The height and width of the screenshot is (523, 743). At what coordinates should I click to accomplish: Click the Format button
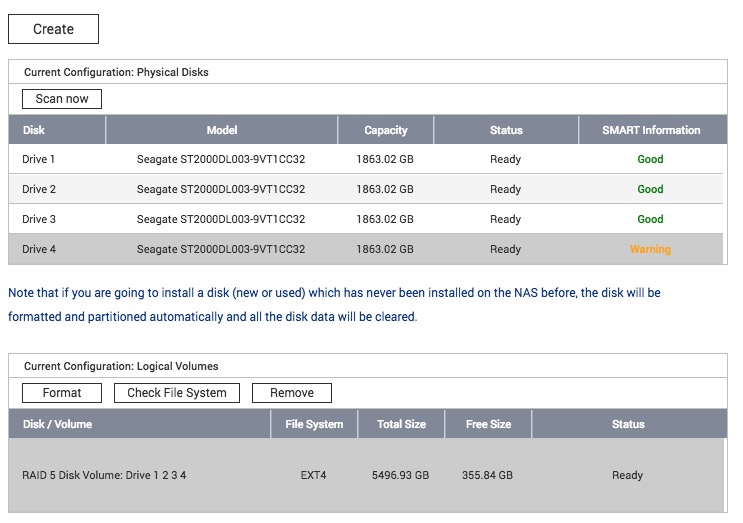[62, 393]
